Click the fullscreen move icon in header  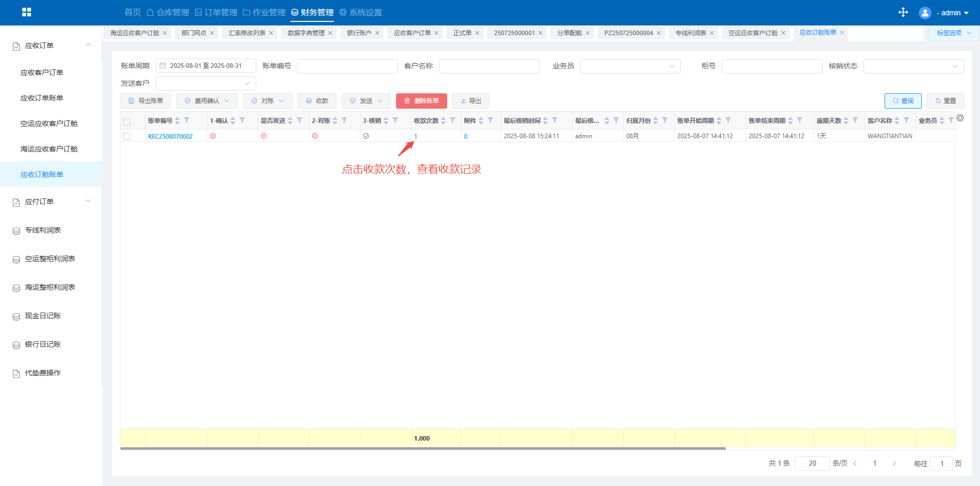pos(903,12)
